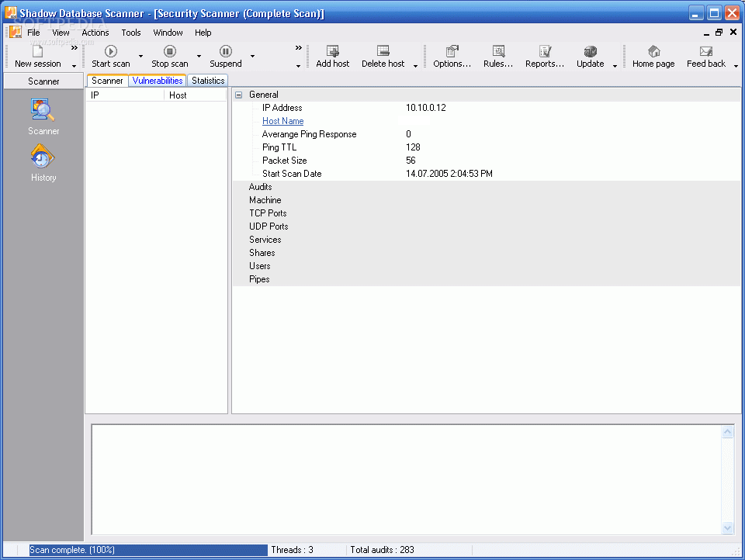
Task: Click the log pane scroll up arrow
Action: [727, 432]
